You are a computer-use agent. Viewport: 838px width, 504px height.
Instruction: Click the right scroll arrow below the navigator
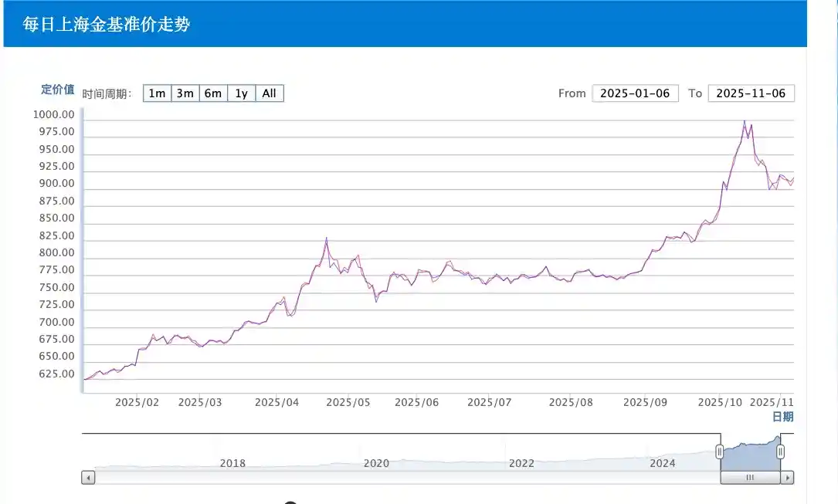click(x=789, y=477)
